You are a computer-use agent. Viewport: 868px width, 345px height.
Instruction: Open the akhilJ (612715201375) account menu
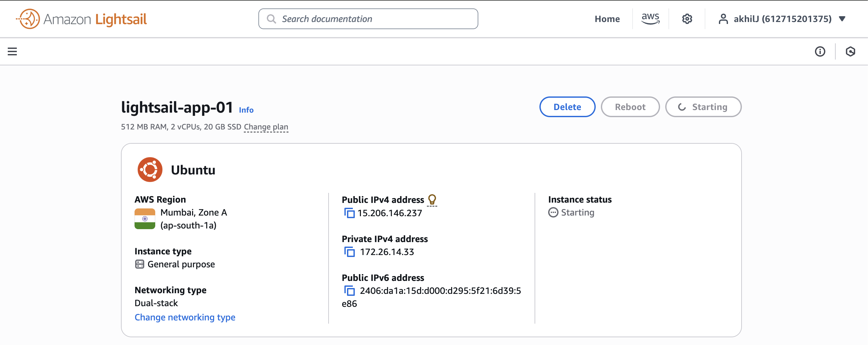[782, 19]
